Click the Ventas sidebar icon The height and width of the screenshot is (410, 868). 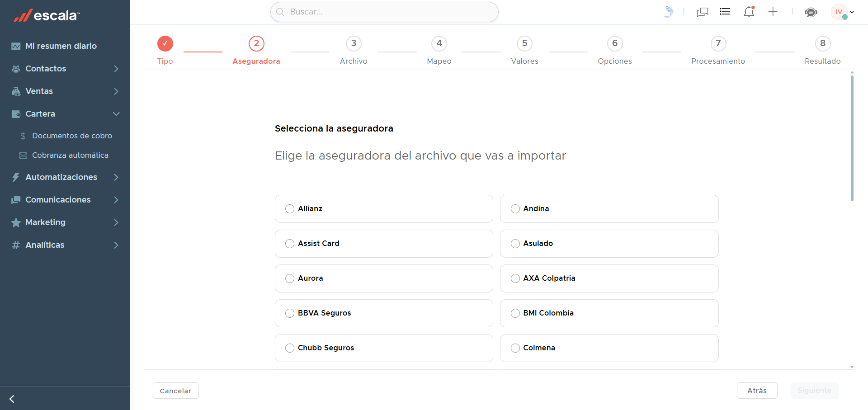[x=16, y=91]
